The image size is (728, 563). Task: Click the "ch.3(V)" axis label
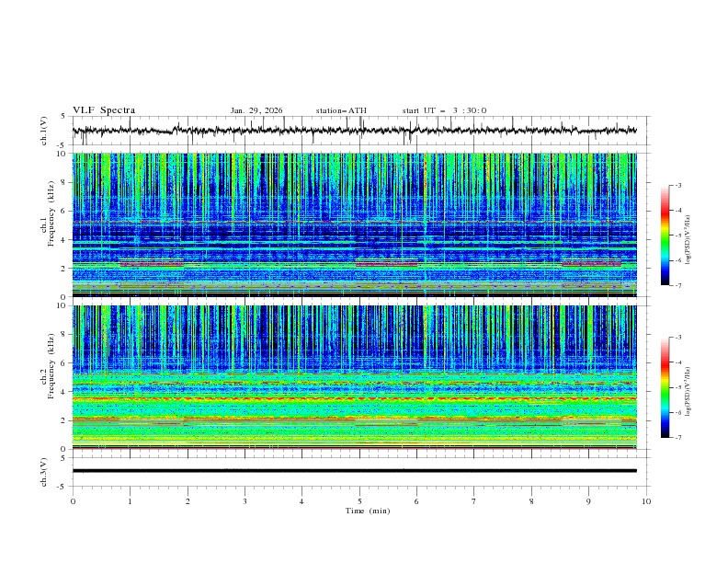[x=44, y=472]
